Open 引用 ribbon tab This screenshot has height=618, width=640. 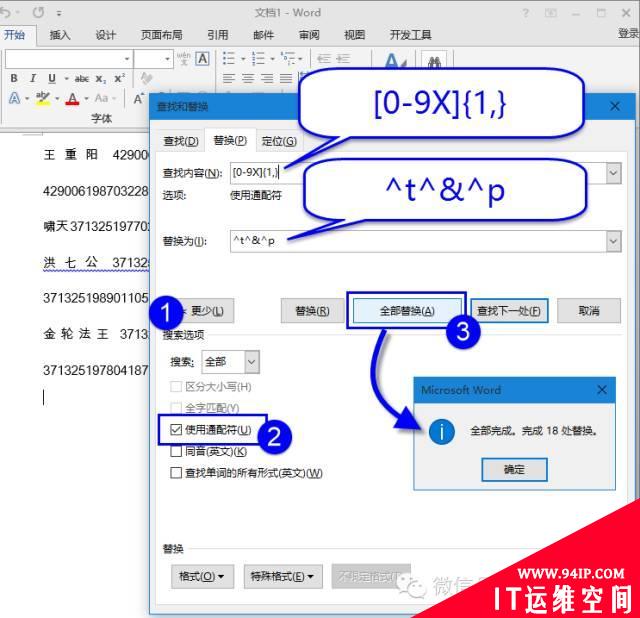click(x=218, y=35)
